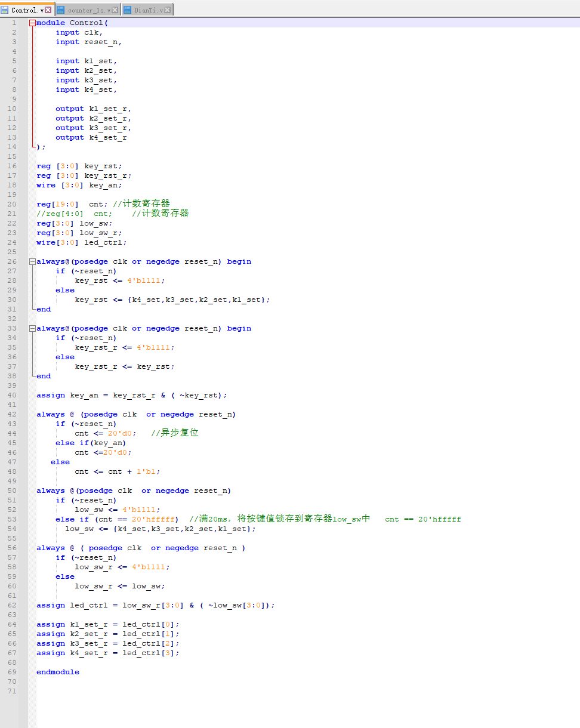Click the text 'input k4_set,'
The height and width of the screenshot is (728, 580).
(x=87, y=90)
